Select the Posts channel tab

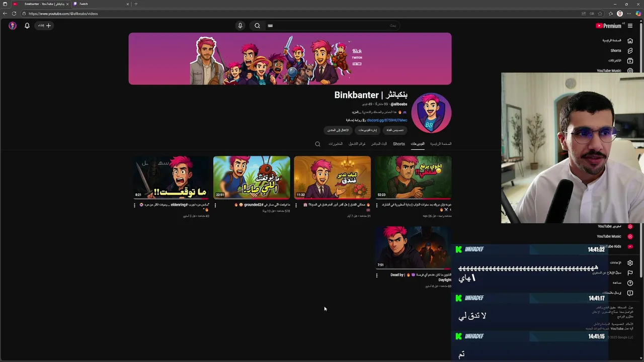click(x=335, y=144)
